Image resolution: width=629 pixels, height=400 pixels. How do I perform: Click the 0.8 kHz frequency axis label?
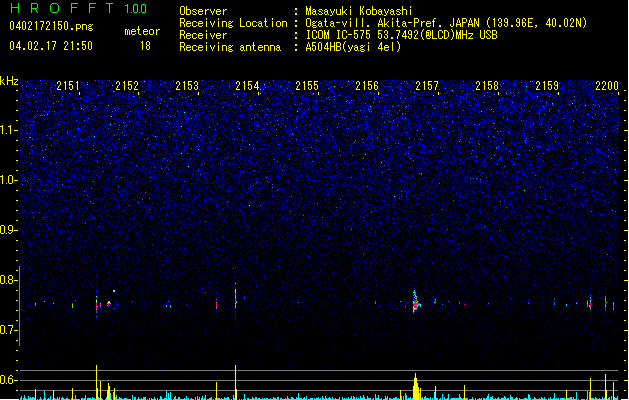pyautogui.click(x=8, y=280)
